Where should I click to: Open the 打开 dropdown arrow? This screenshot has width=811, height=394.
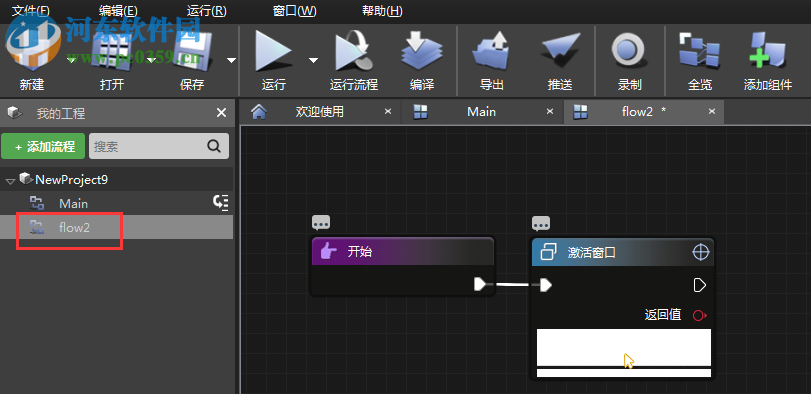(x=152, y=60)
